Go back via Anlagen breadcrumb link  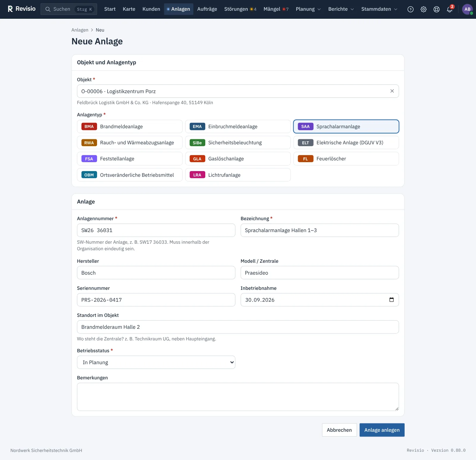click(80, 30)
